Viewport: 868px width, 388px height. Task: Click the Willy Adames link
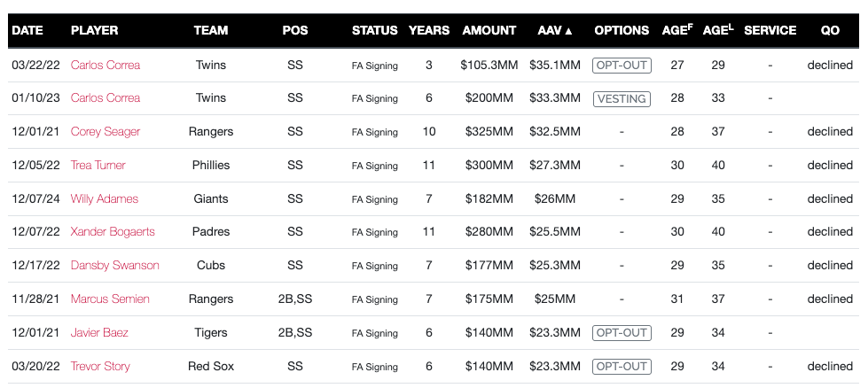(x=105, y=199)
